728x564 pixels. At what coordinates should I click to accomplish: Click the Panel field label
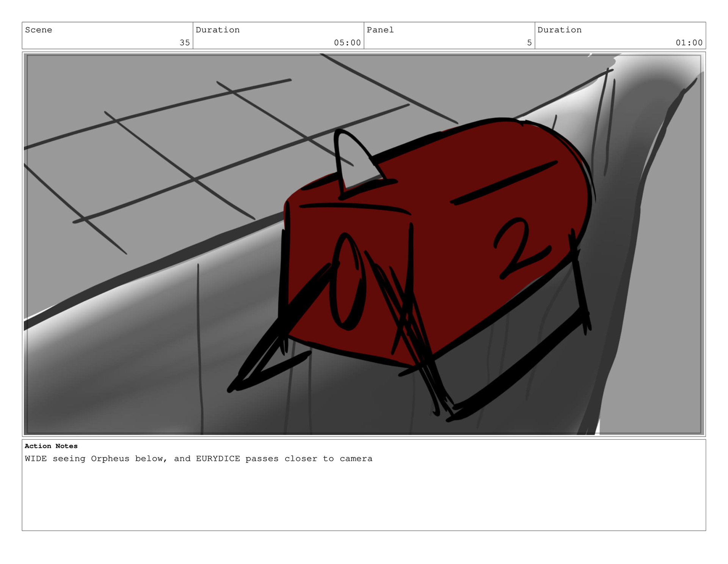380,30
